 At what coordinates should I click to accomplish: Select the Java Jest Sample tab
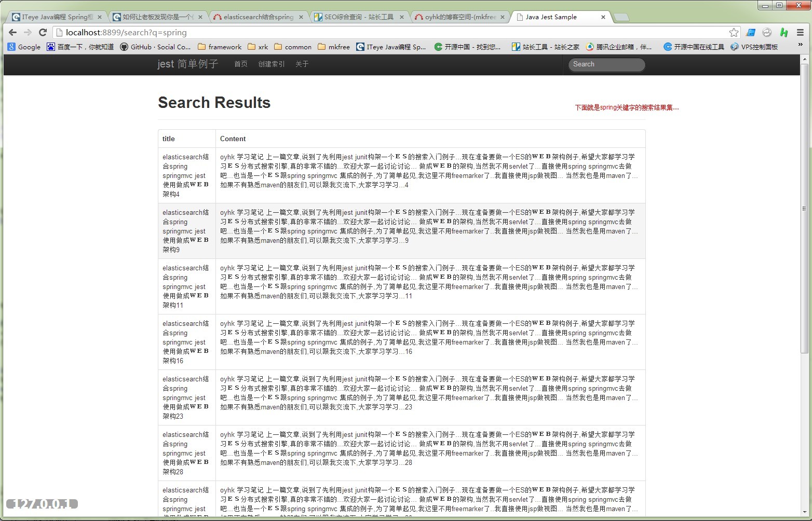560,17
